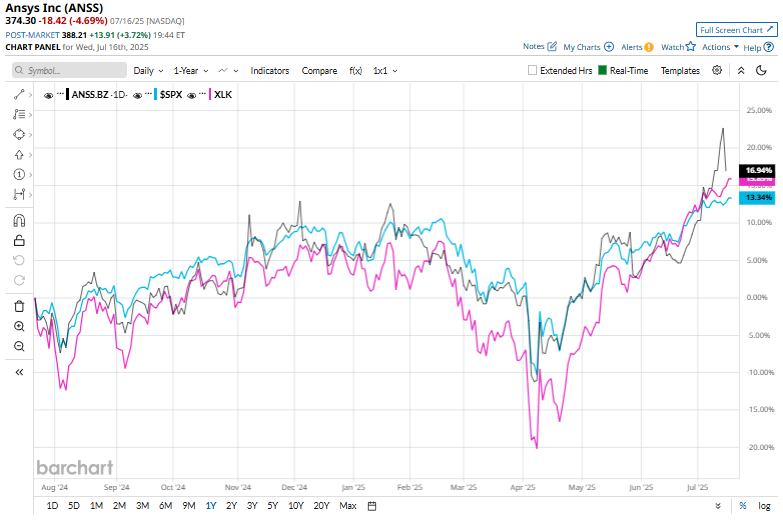
Task: Select the 9M time range
Action: tap(189, 506)
